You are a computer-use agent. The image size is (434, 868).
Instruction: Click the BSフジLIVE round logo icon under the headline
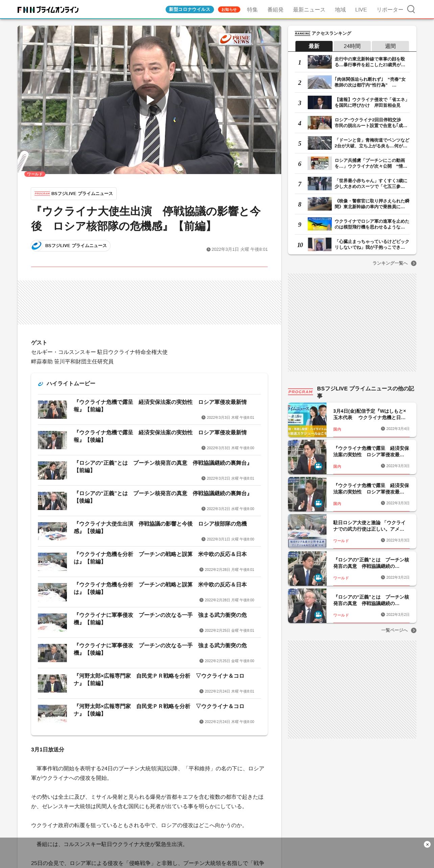pyautogui.click(x=37, y=246)
